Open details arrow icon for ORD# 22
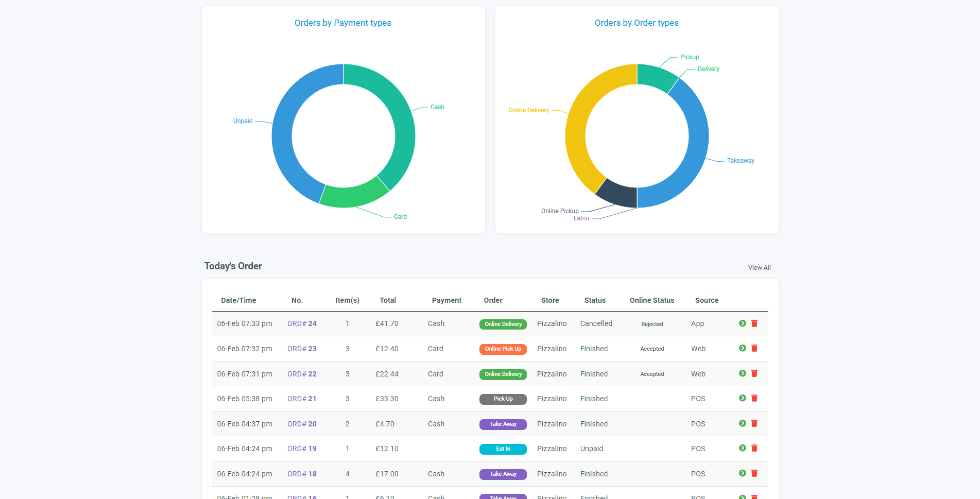The image size is (980, 499). click(742, 373)
